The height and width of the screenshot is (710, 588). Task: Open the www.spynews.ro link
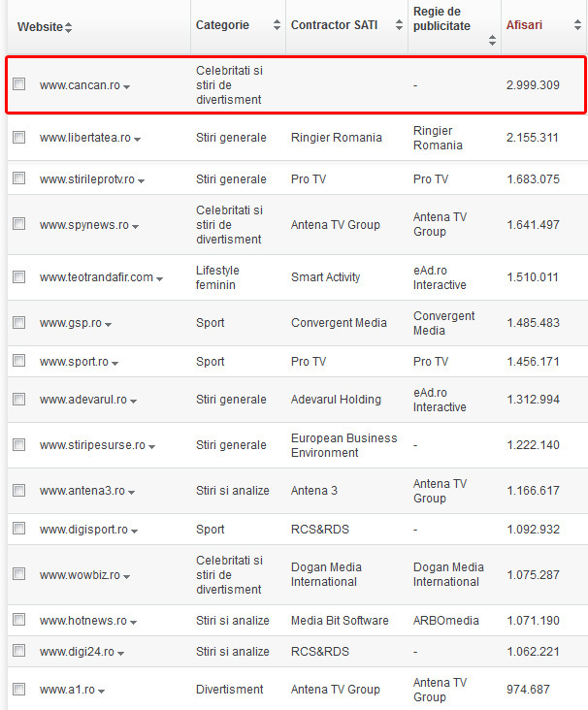pos(83,225)
